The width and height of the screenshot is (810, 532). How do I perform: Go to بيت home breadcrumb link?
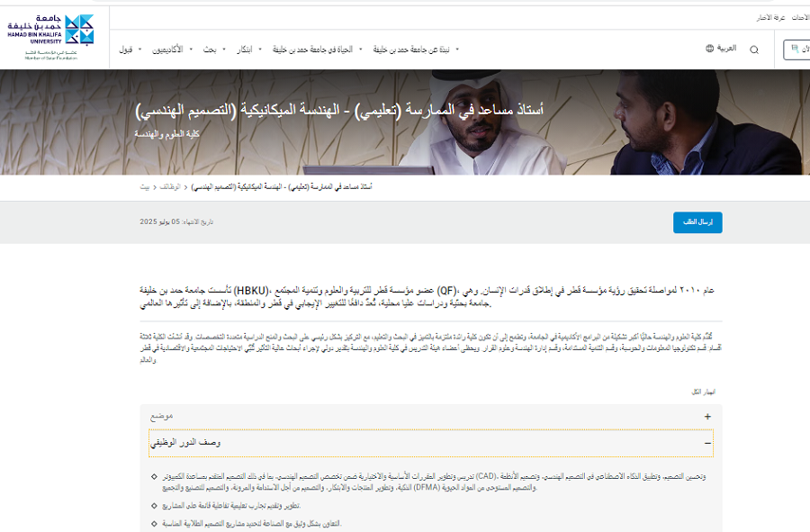[x=145, y=186]
